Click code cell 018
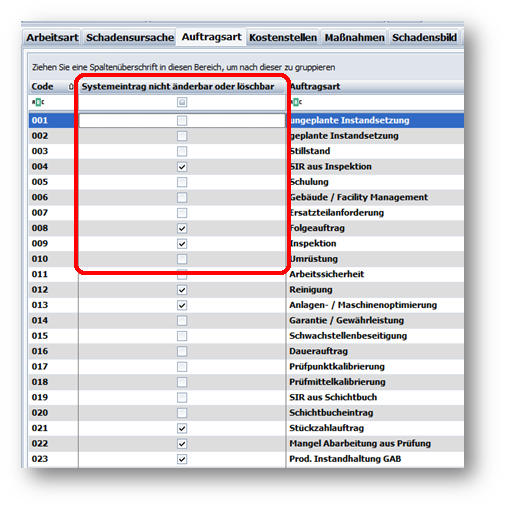 coord(53,382)
